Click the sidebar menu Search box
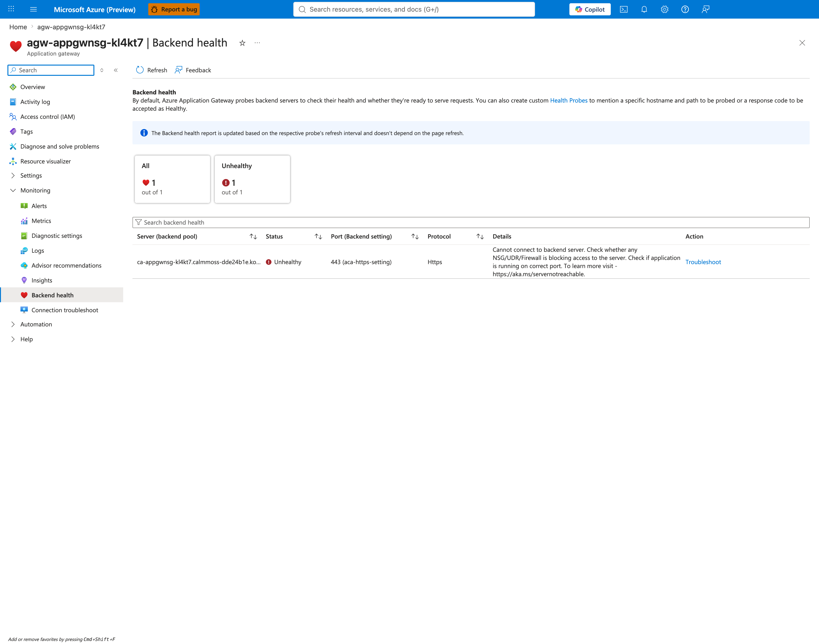819x644 pixels. 51,70
